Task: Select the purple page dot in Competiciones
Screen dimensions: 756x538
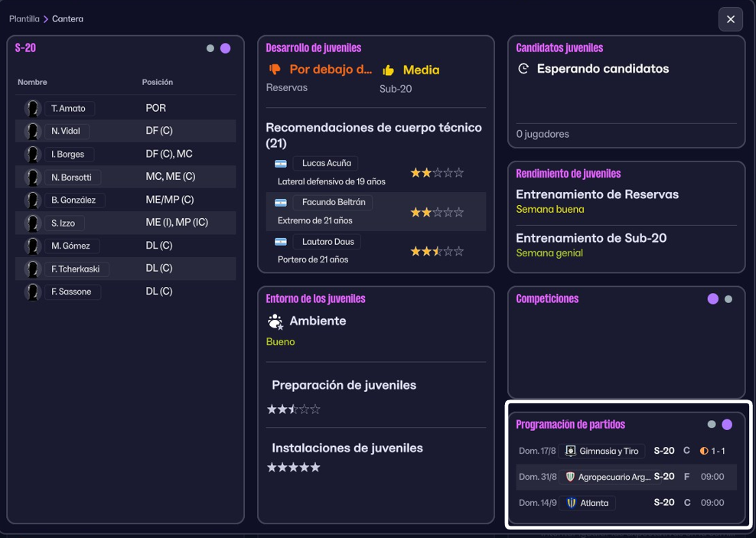Action: click(x=712, y=299)
